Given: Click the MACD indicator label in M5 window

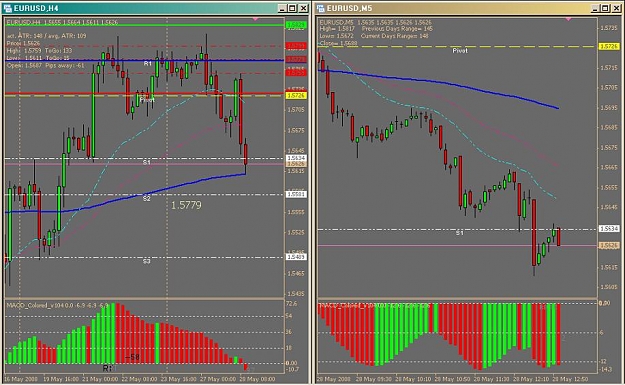Looking at the screenshot, I should (x=374, y=306).
